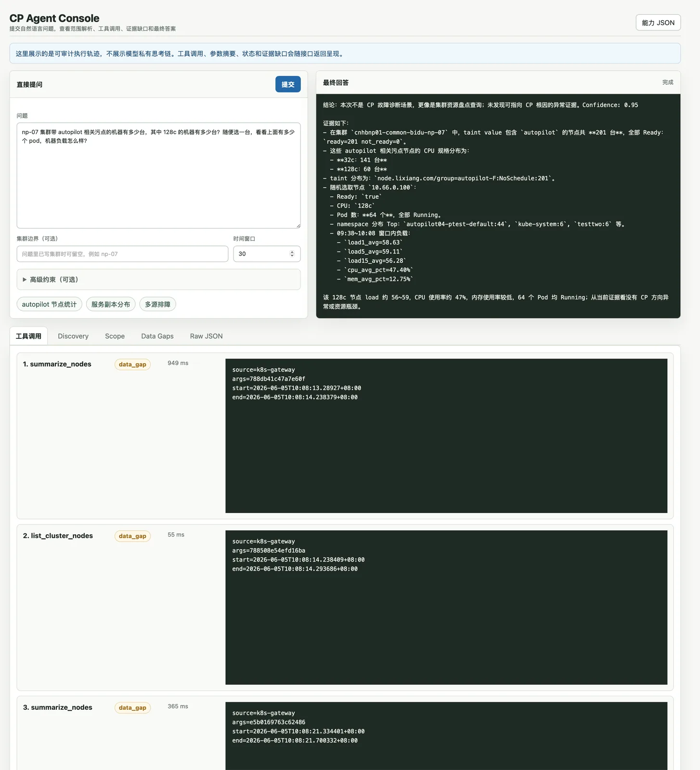The height and width of the screenshot is (770, 700).
Task: Click the load1_avg=58.63 line in answer
Action: pyautogui.click(x=370, y=243)
